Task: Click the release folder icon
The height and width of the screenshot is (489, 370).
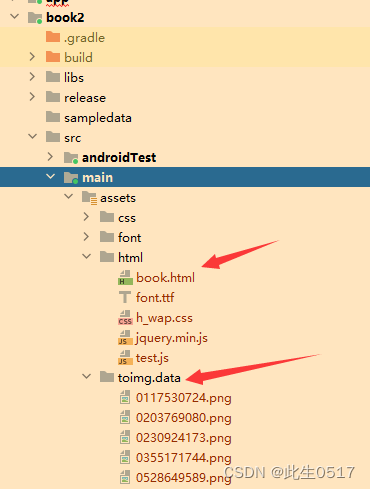Action: click(x=53, y=97)
